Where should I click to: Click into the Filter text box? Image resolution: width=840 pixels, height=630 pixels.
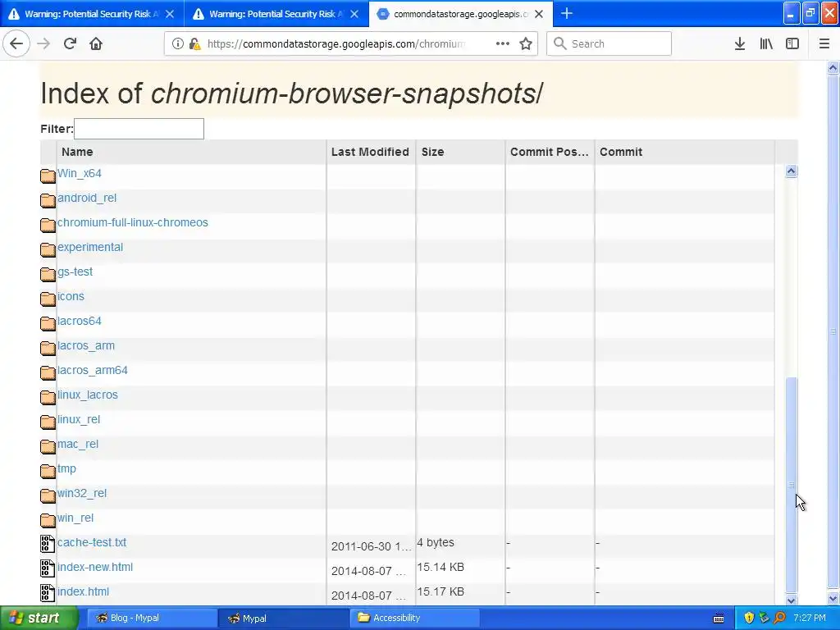[x=139, y=129]
